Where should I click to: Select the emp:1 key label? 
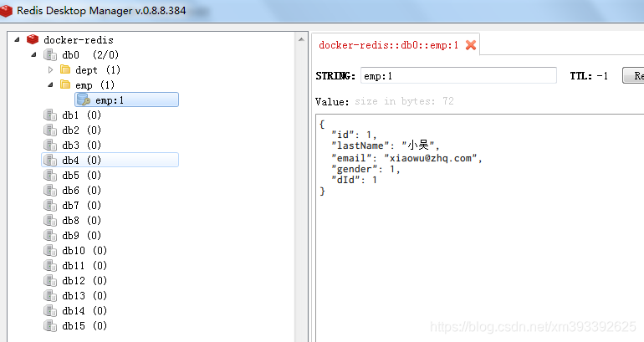tap(110, 100)
